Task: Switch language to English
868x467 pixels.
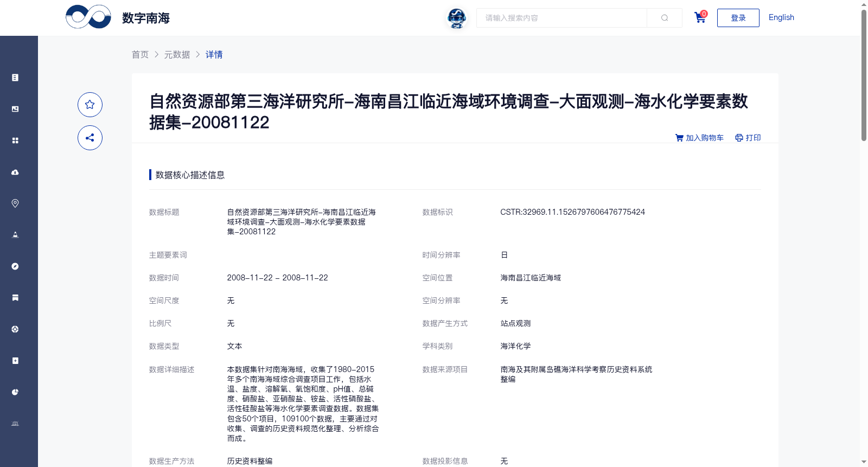Action: pos(781,17)
